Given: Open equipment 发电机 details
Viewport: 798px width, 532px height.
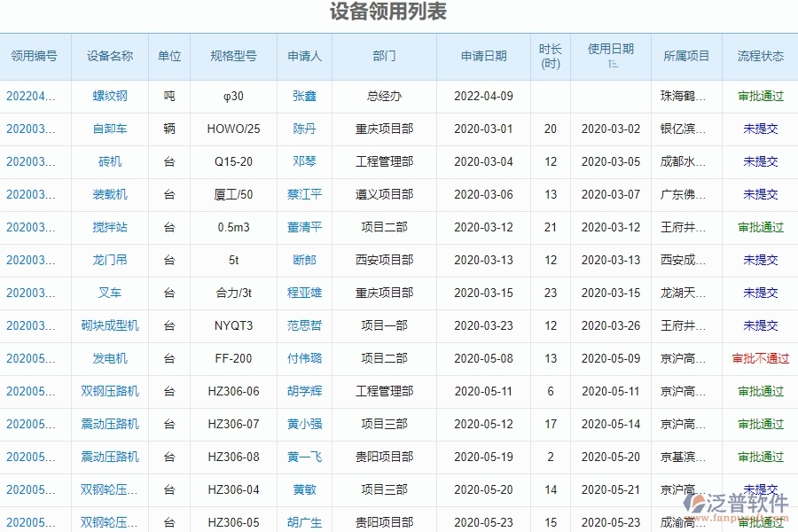Looking at the screenshot, I should (110, 358).
